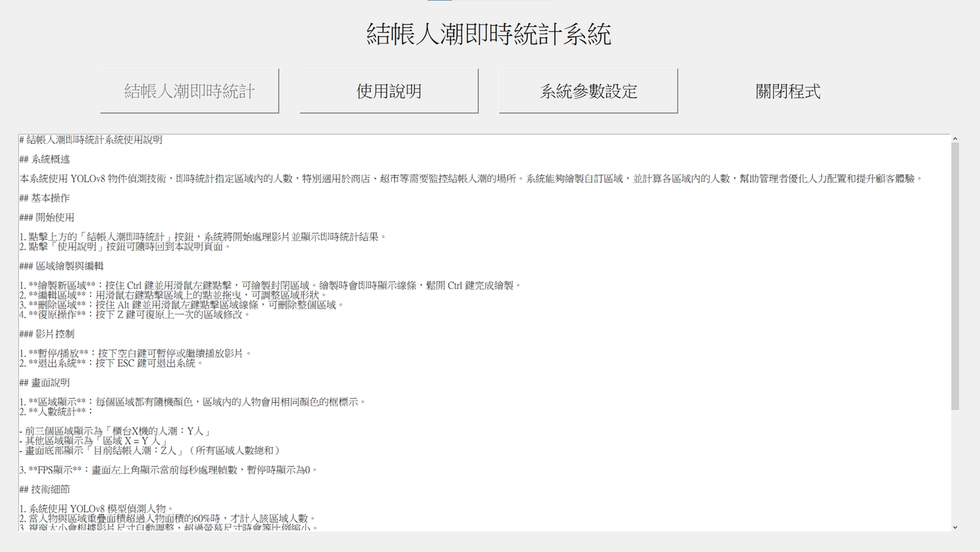This screenshot has height=552, width=980.
Task: Click the '### 開始使用' heading line
Action: 47,217
